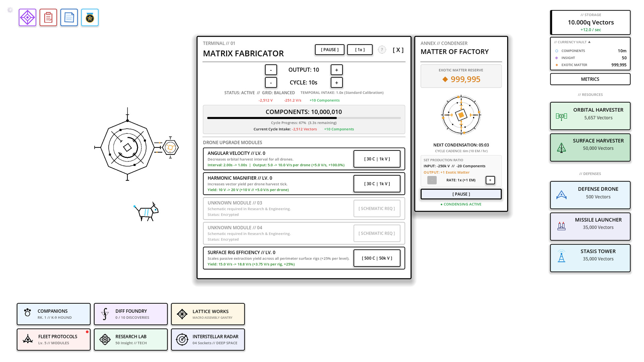Pause the Condenser annex
Viewport: 644px width, 362px height.
pyautogui.click(x=461, y=194)
